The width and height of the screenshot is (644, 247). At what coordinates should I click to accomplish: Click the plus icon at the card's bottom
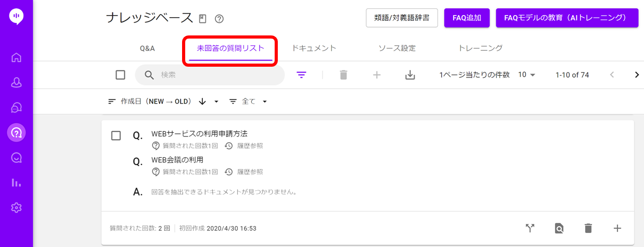tap(617, 228)
